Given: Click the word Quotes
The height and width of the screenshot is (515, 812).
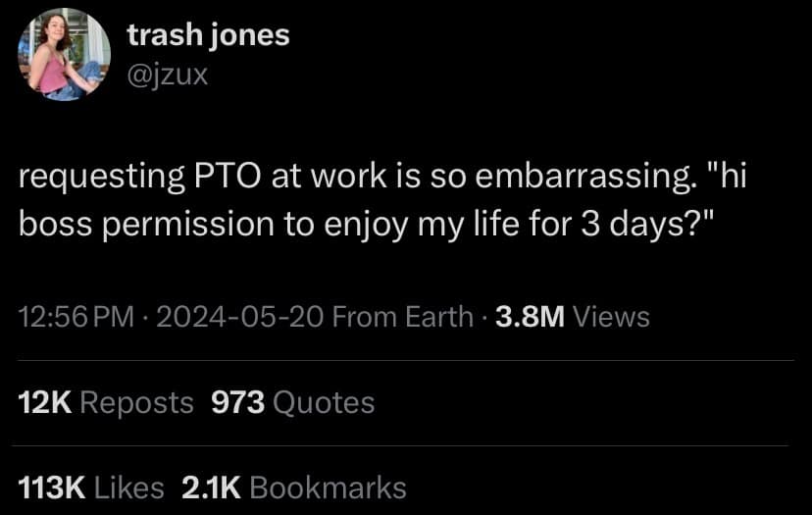Looking at the screenshot, I should [324, 402].
